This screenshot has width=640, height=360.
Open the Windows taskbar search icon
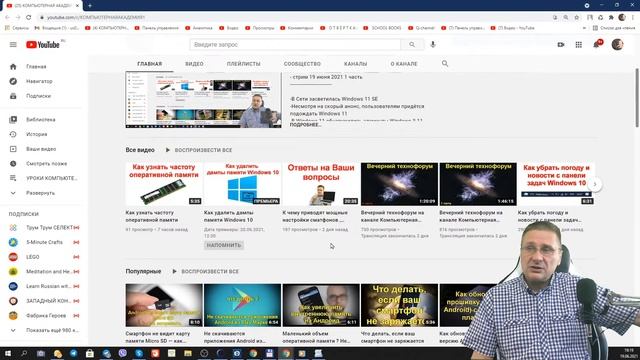pyautogui.click(x=24, y=353)
